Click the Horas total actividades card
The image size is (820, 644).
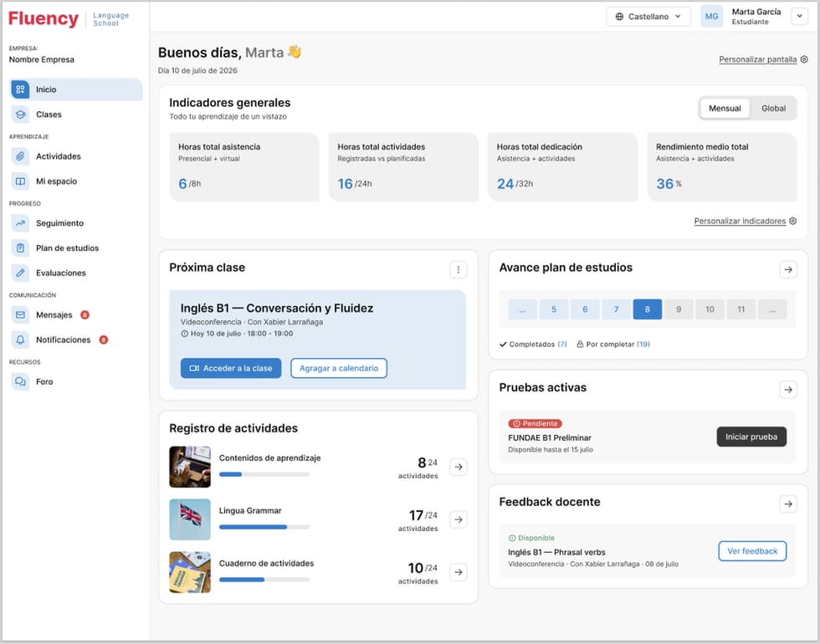click(x=403, y=167)
